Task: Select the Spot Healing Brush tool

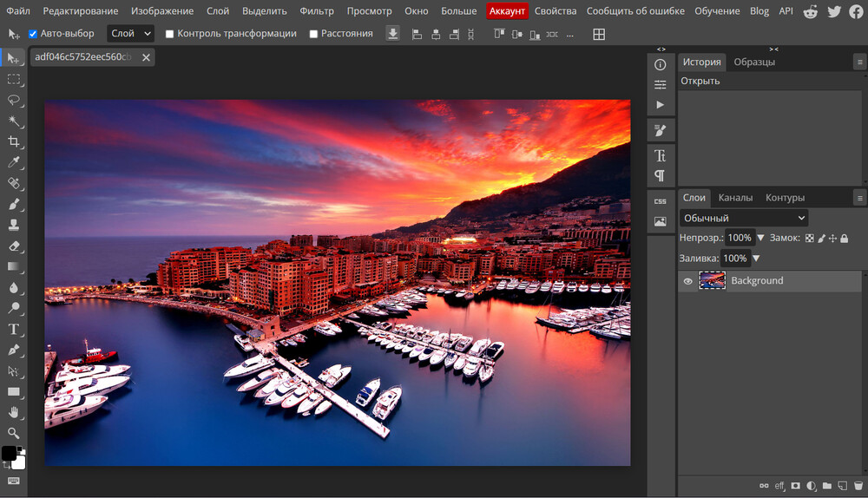Action: pos(14,183)
